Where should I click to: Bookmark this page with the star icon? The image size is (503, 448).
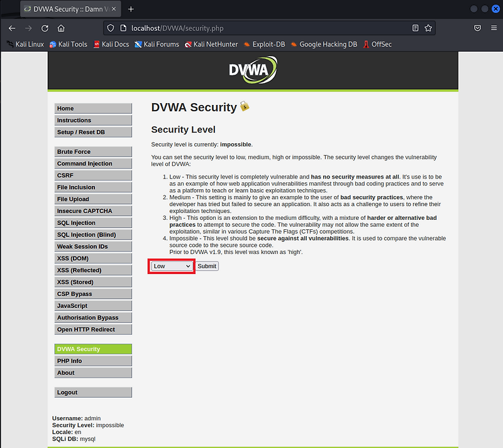[429, 28]
